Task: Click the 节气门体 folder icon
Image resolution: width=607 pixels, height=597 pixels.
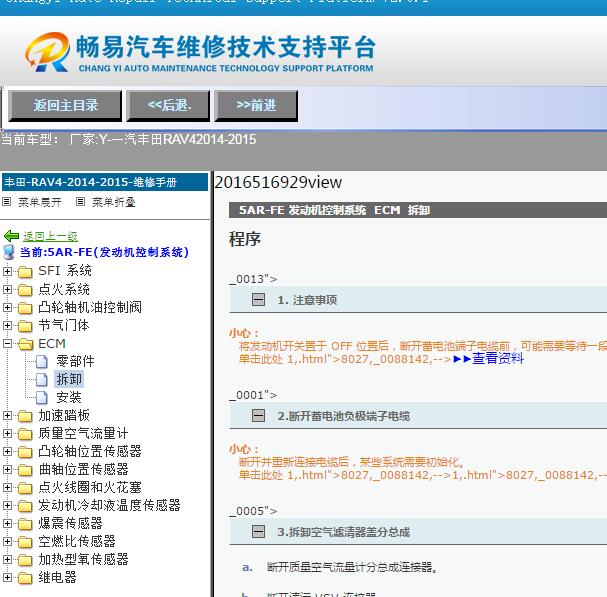Action: pos(25,326)
